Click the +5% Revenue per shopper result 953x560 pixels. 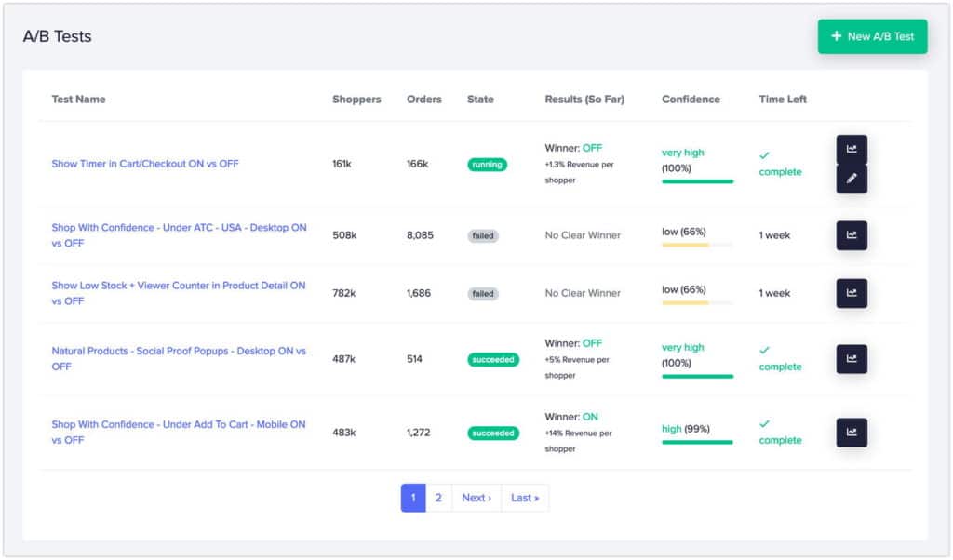click(577, 367)
